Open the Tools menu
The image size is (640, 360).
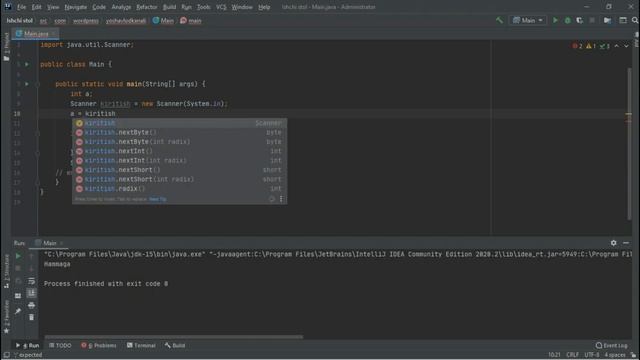[203, 7]
